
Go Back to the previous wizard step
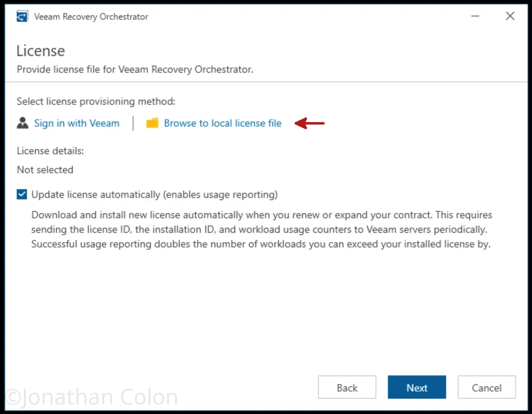(347, 387)
